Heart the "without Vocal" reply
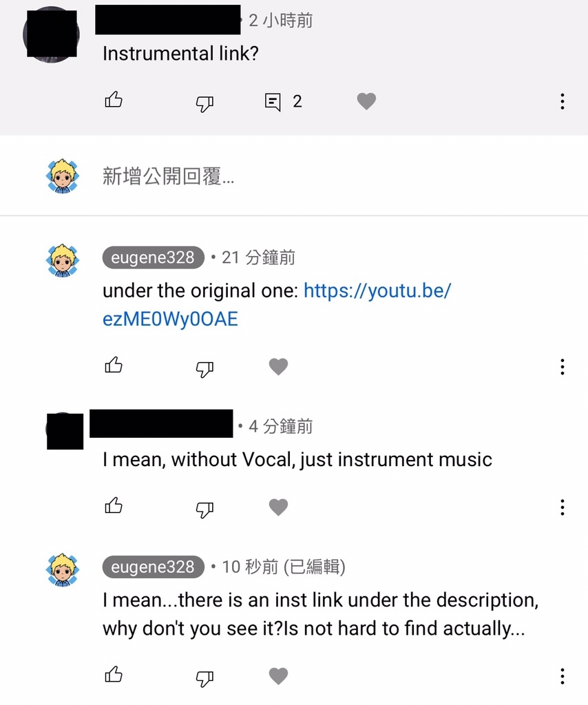 (x=278, y=507)
